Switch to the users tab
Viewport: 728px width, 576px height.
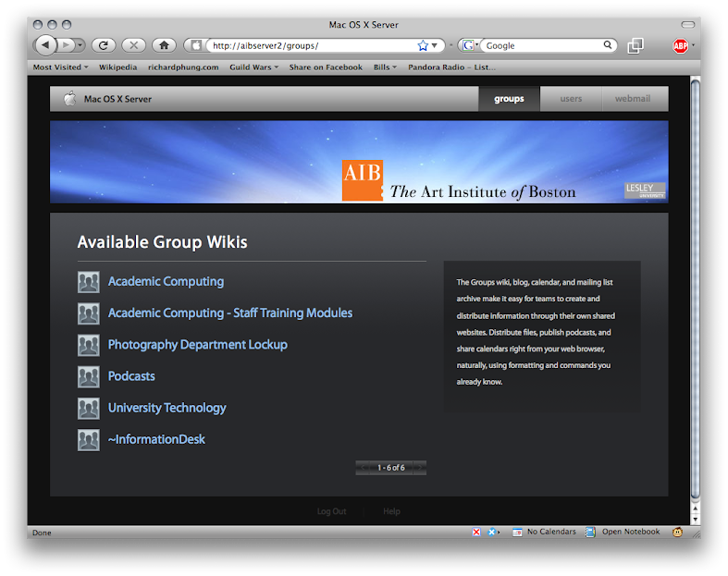[x=571, y=99]
